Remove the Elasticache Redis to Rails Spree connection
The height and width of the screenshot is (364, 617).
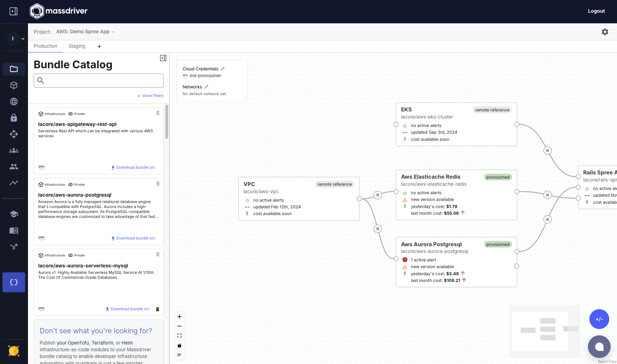click(x=548, y=195)
